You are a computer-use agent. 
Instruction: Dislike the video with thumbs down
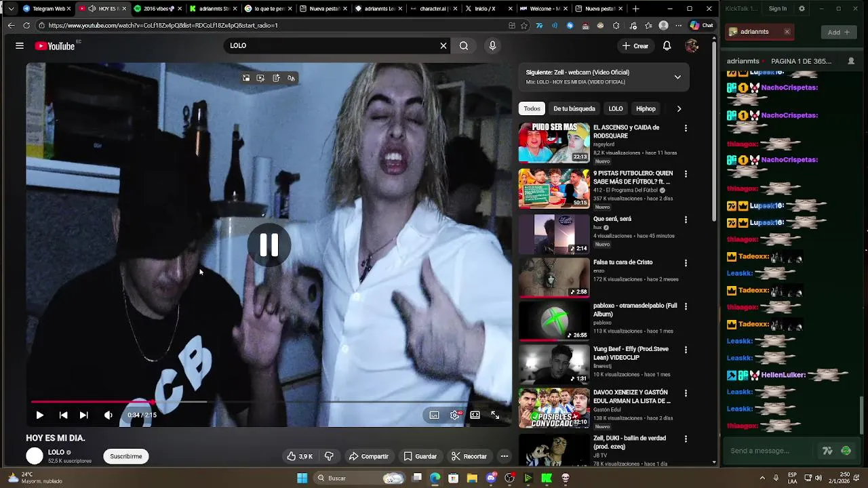tap(329, 456)
